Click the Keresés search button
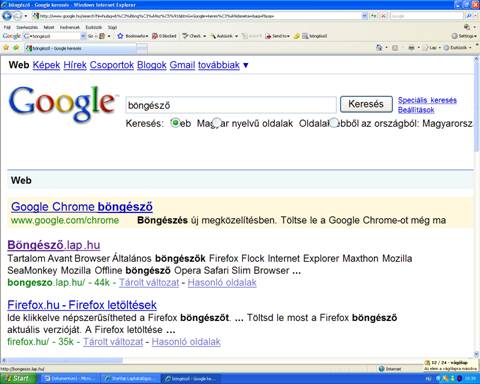The width and height of the screenshot is (480, 384). click(366, 104)
